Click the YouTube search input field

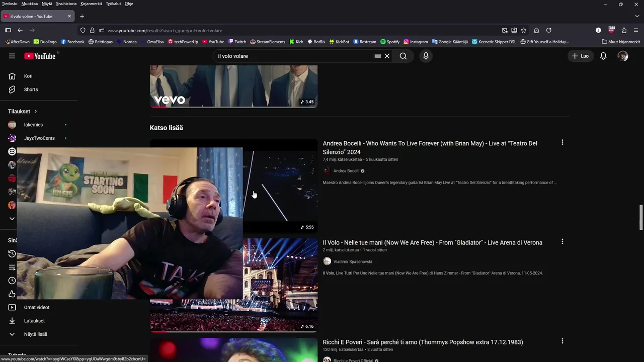(x=294, y=56)
